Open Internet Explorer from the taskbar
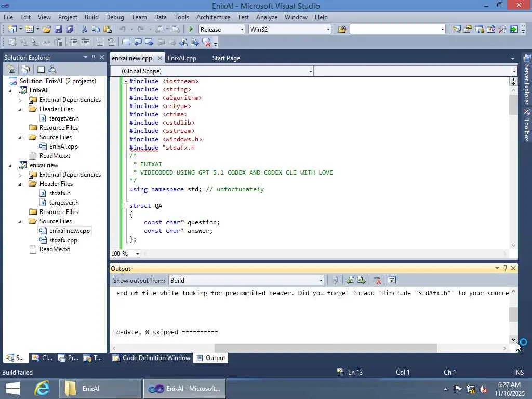Screen dimensions: 532x399 coord(42,388)
